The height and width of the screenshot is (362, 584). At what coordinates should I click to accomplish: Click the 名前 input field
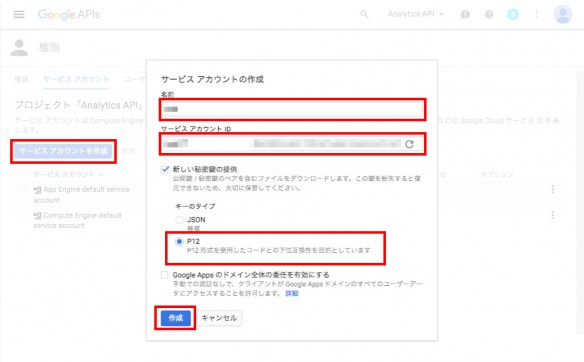click(x=293, y=109)
